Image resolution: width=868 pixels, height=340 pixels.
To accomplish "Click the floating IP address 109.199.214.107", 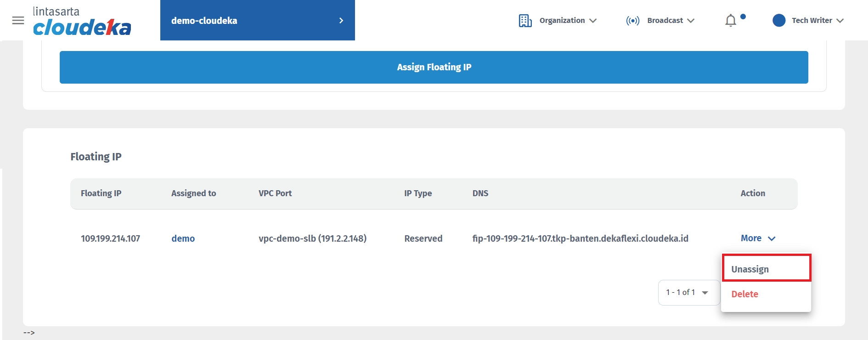I will point(110,238).
